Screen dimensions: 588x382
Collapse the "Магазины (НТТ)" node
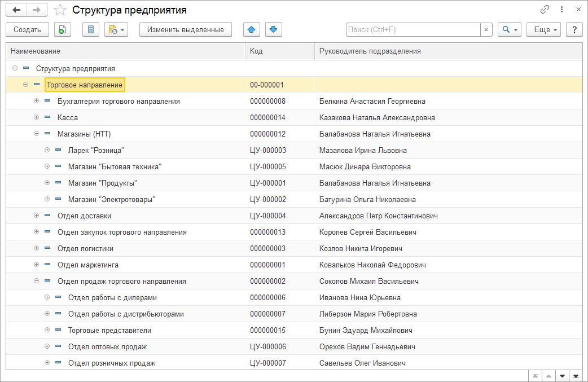point(36,134)
